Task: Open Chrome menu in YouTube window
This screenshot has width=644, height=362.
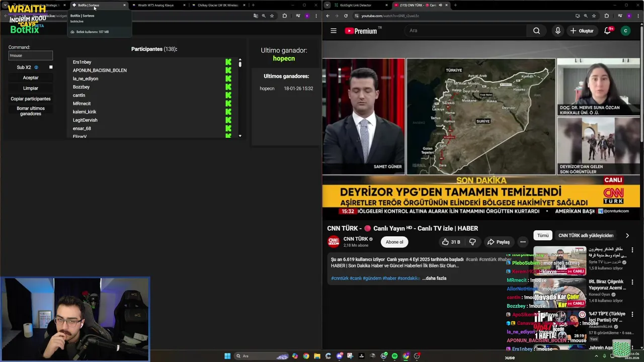Action: click(x=638, y=16)
